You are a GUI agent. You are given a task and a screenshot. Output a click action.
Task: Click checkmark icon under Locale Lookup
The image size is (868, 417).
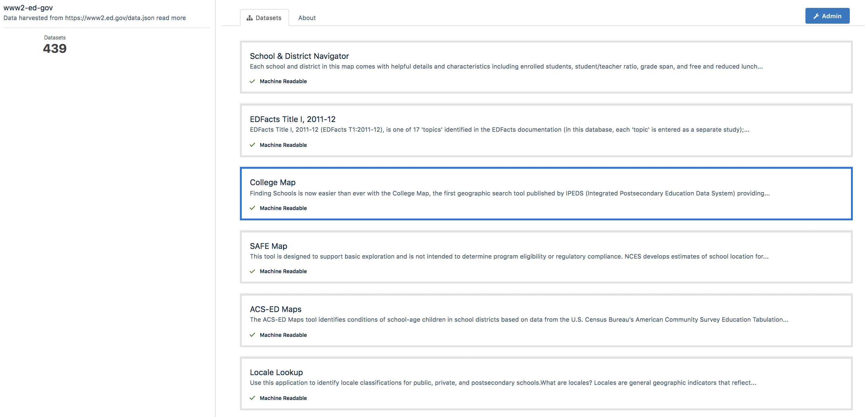point(252,398)
